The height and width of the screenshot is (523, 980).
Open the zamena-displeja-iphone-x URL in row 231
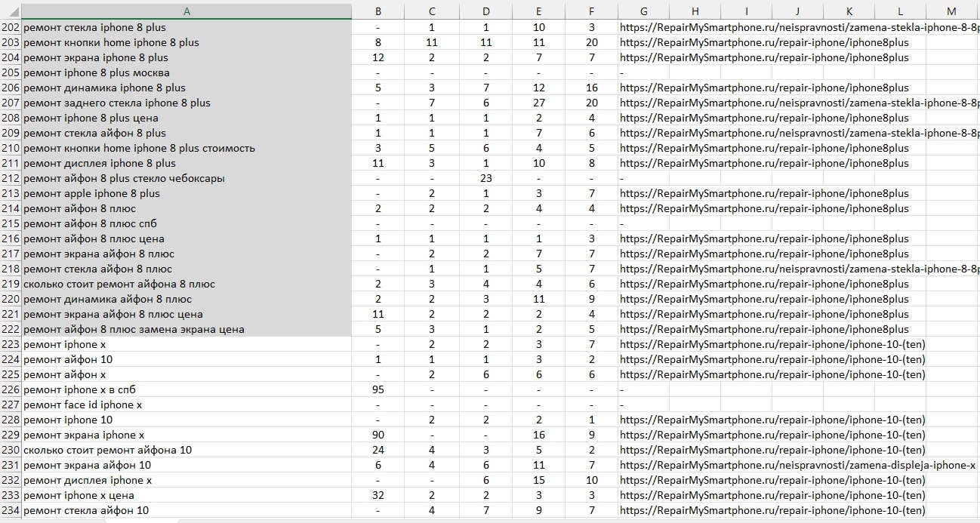coord(798,465)
